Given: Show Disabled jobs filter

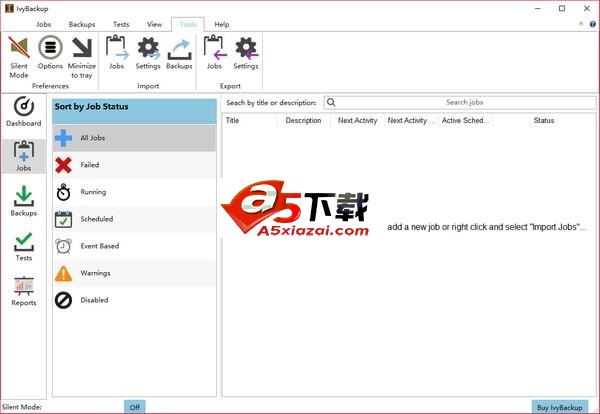Looking at the screenshot, I should click(134, 300).
